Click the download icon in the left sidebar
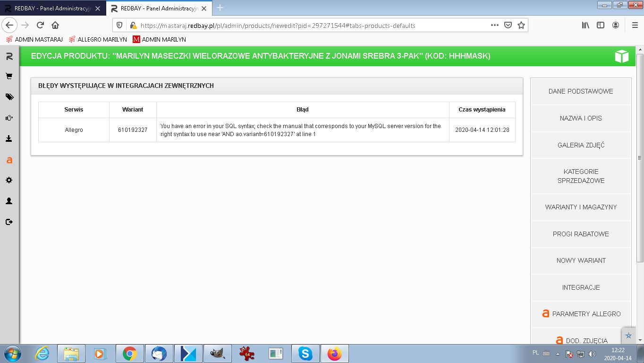 click(x=9, y=139)
